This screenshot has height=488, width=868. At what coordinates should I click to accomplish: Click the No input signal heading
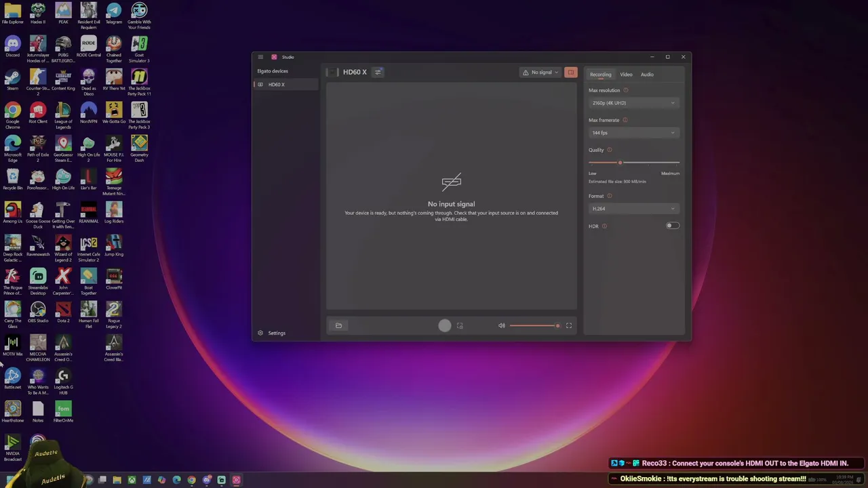[x=452, y=204]
